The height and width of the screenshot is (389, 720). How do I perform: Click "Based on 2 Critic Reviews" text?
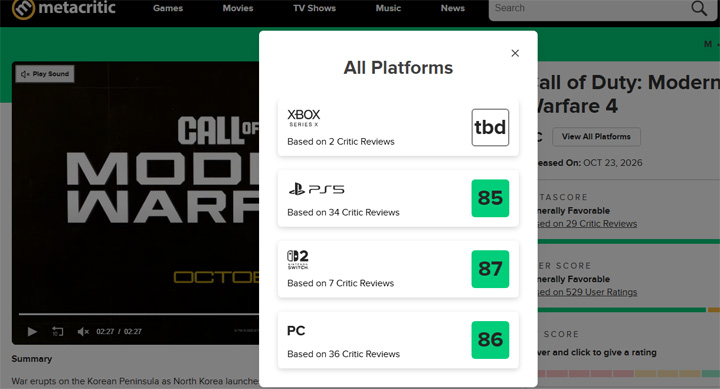tap(341, 141)
